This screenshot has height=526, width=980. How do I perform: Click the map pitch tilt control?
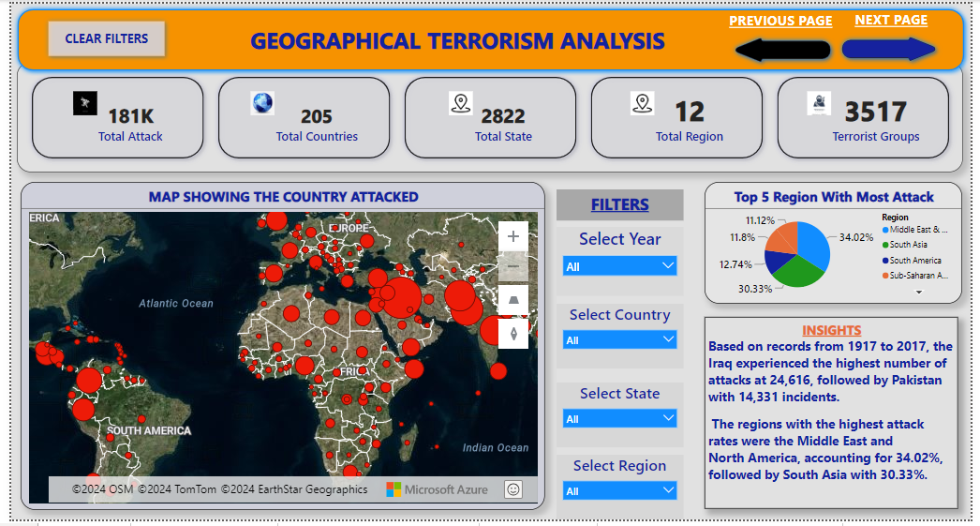pyautogui.click(x=512, y=300)
